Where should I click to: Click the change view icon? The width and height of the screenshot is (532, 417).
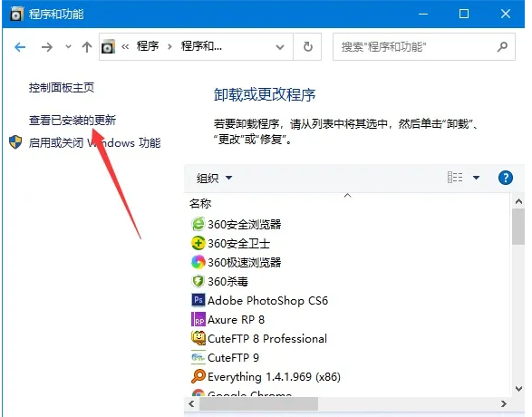[455, 178]
